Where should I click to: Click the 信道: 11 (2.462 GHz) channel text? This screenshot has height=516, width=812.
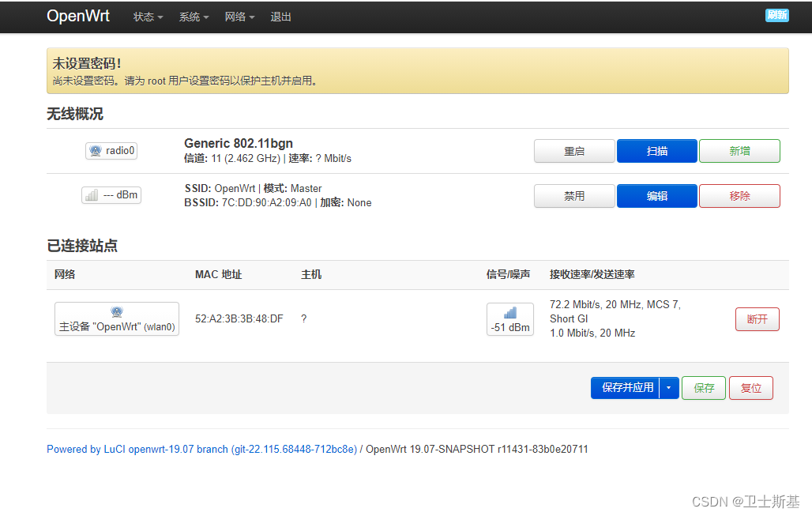point(232,159)
